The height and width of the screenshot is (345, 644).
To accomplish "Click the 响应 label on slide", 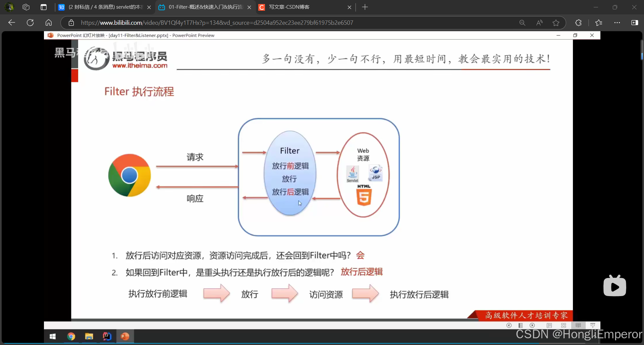I will coord(195,199).
